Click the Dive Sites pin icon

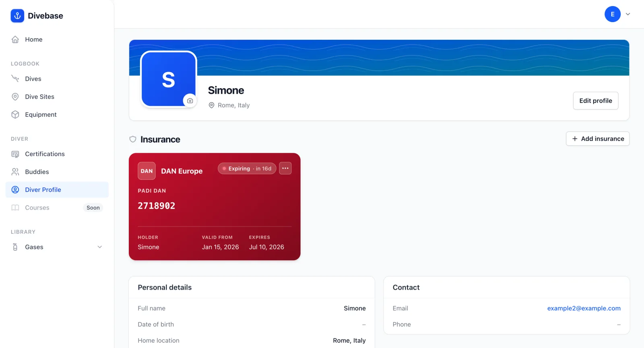coord(15,97)
